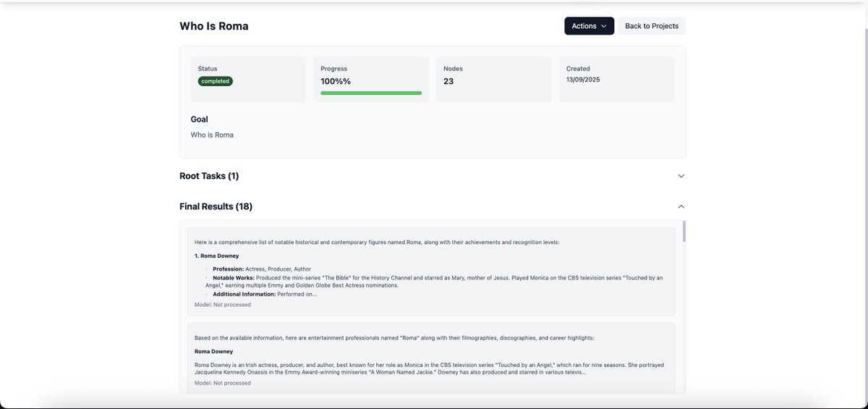The height and width of the screenshot is (409, 868).
Task: Click the completed status badge
Action: click(x=216, y=81)
